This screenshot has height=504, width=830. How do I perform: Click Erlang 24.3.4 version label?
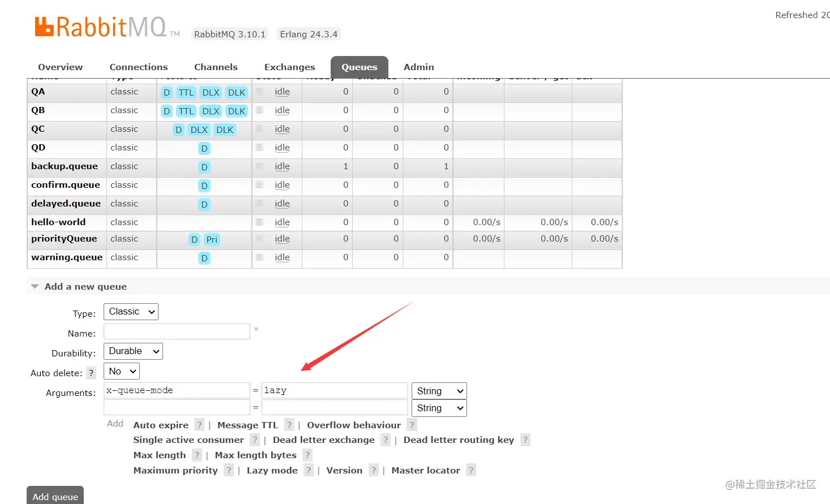309,34
